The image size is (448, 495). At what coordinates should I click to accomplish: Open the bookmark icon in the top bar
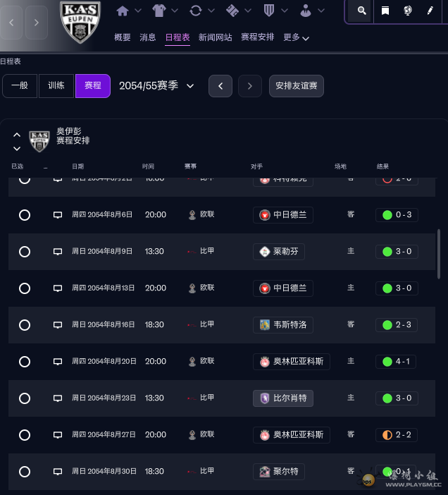[x=385, y=11]
